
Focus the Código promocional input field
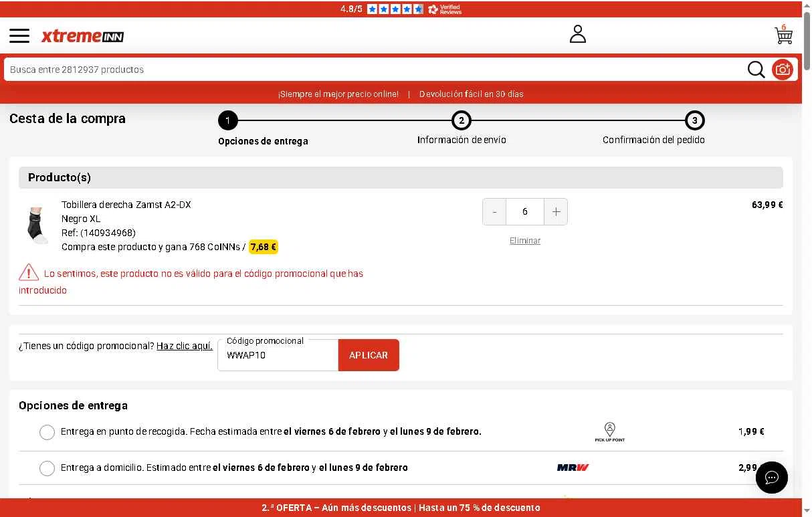click(x=278, y=355)
